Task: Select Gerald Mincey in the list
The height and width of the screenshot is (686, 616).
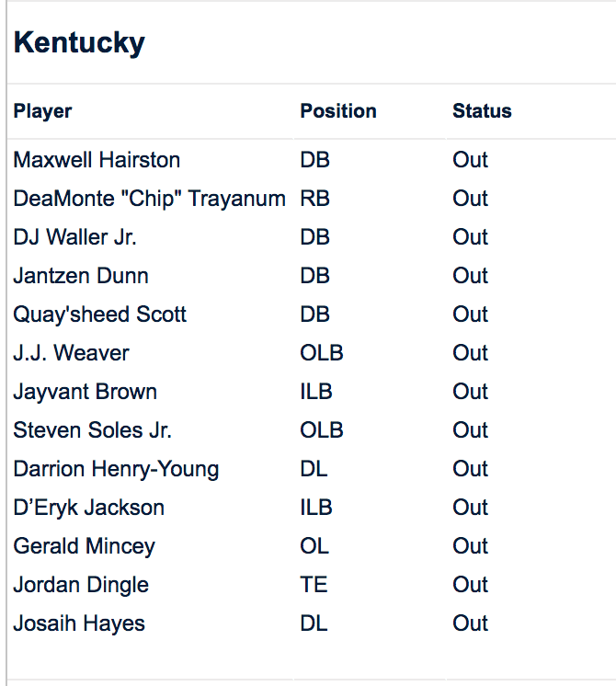Action: (x=84, y=546)
